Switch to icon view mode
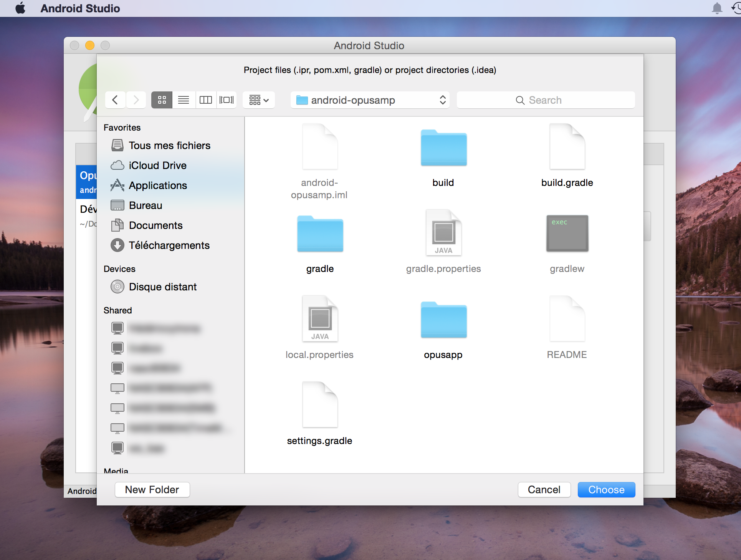This screenshot has width=741, height=560. click(162, 100)
